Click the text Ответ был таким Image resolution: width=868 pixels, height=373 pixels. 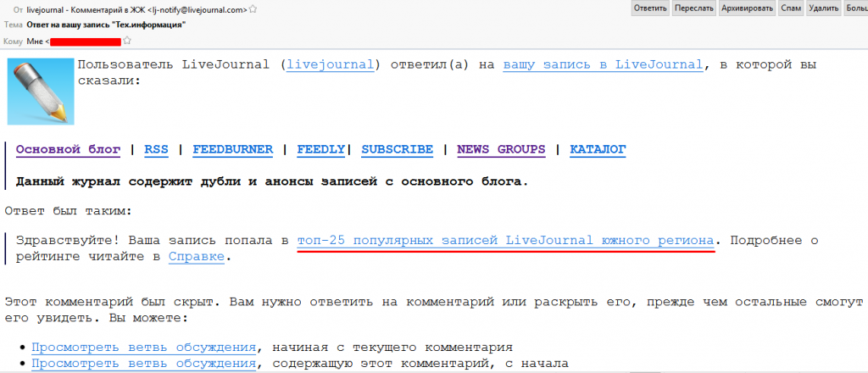tap(70, 210)
